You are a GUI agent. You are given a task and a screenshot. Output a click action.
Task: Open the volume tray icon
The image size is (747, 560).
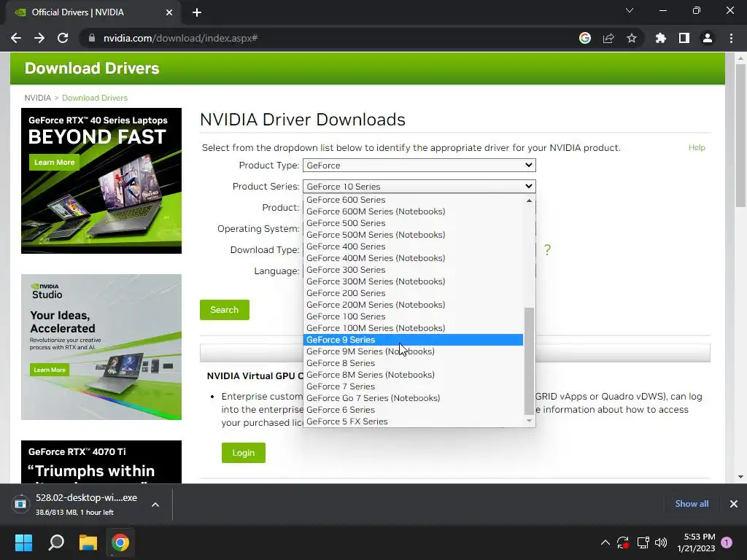(x=661, y=542)
